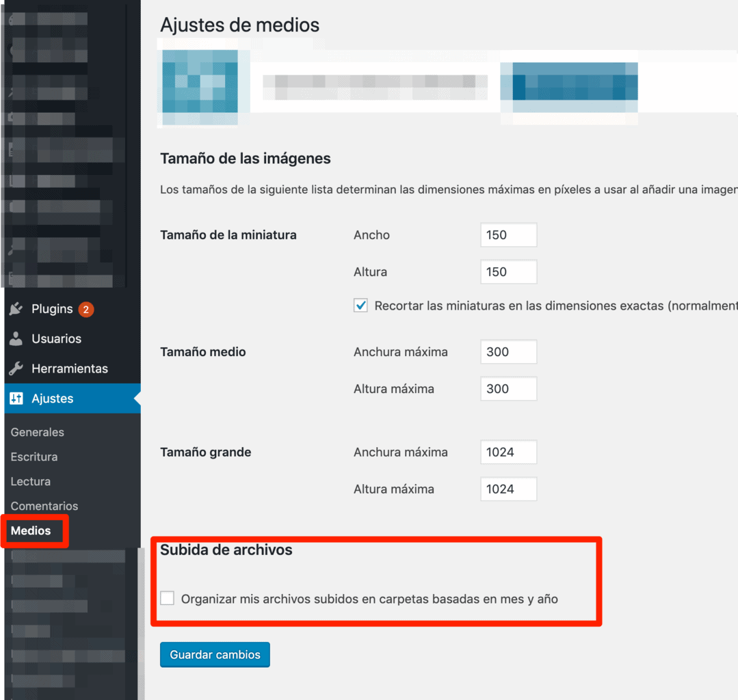Click the Ajustes de medios page title

(239, 25)
